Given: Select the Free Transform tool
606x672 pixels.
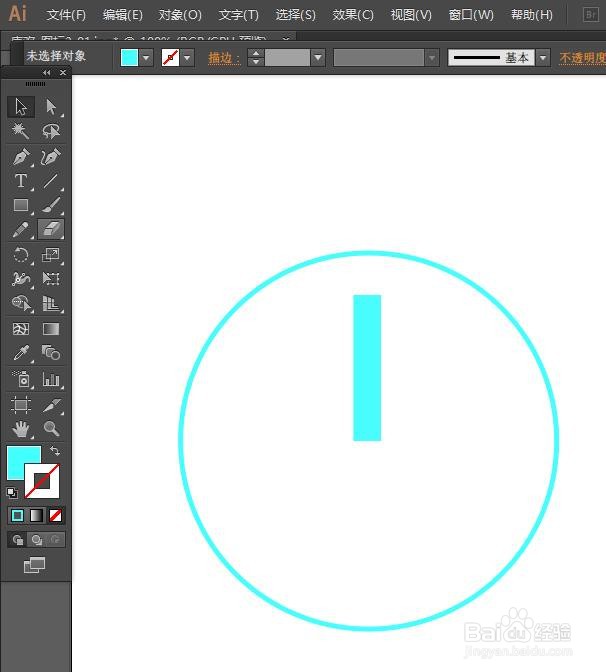Looking at the screenshot, I should click(51, 279).
